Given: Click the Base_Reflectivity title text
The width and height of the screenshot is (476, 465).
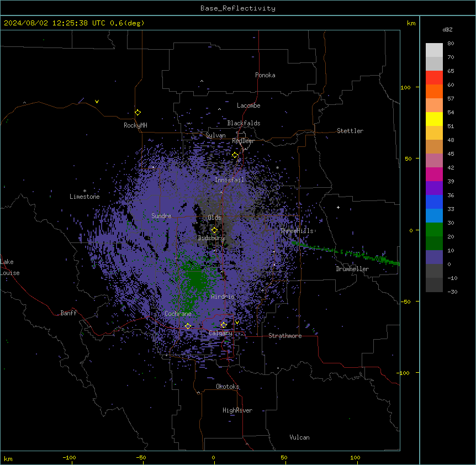Looking at the screenshot, I should pyautogui.click(x=238, y=8).
